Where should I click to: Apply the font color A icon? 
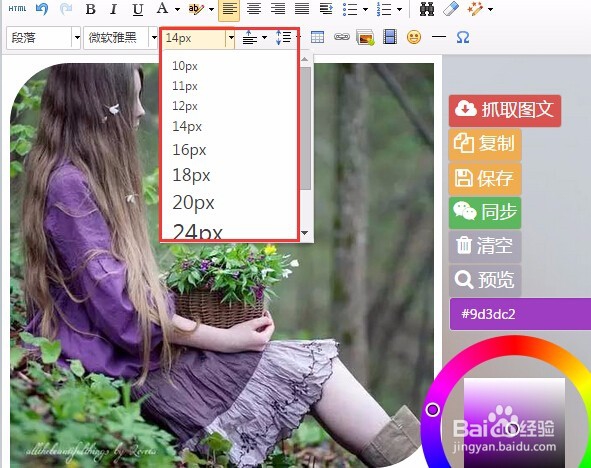(x=162, y=8)
